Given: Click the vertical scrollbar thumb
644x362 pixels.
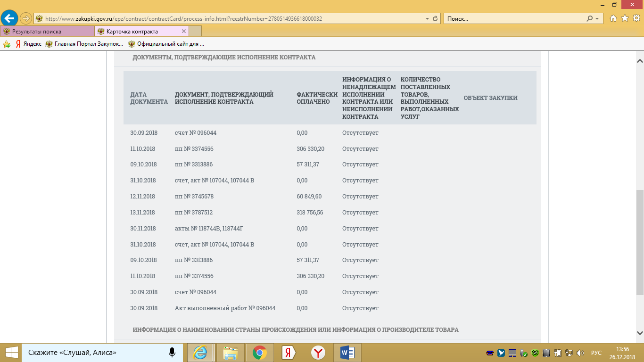Looking at the screenshot, I should tap(640, 243).
